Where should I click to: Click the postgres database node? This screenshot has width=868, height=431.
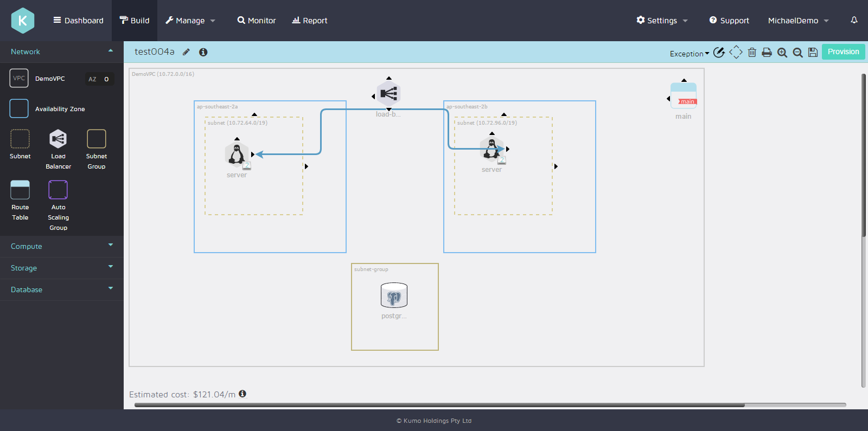point(394,296)
